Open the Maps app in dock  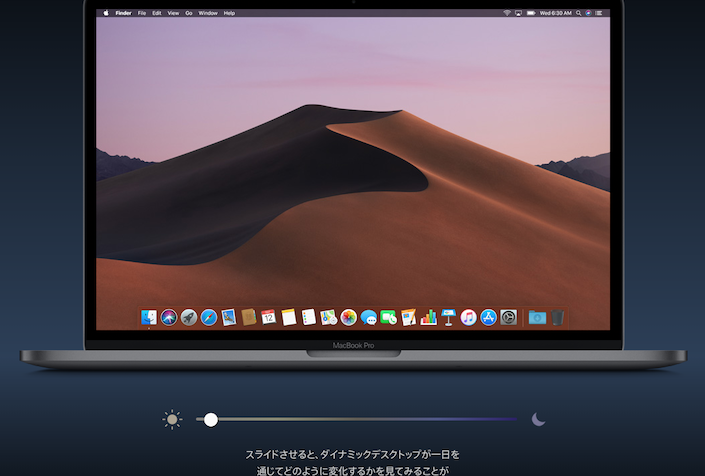coord(329,317)
